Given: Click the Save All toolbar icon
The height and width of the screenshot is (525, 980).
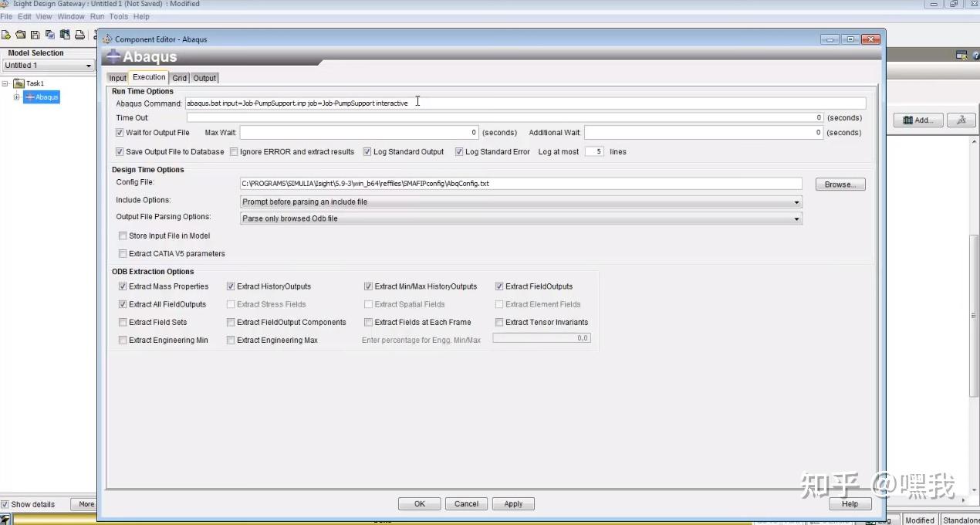Looking at the screenshot, I should [50, 35].
